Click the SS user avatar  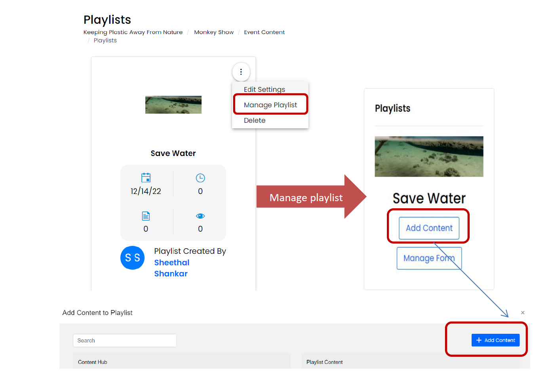pyautogui.click(x=132, y=258)
